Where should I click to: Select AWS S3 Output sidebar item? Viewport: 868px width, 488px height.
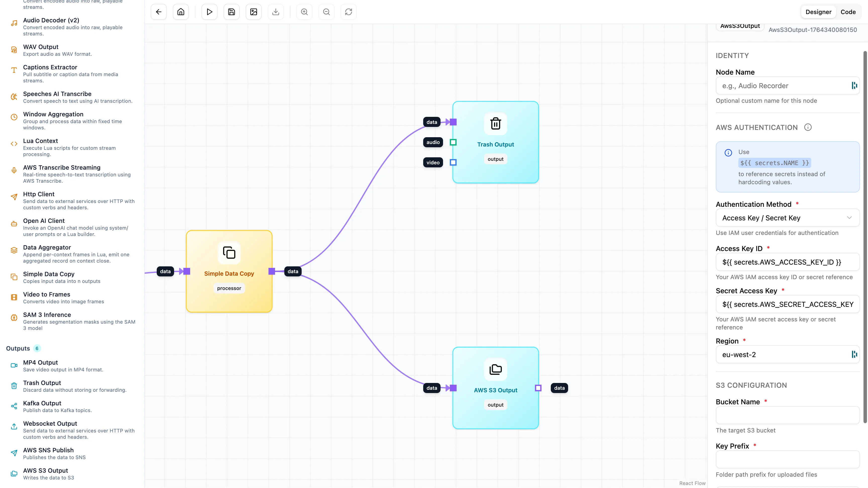(72, 473)
